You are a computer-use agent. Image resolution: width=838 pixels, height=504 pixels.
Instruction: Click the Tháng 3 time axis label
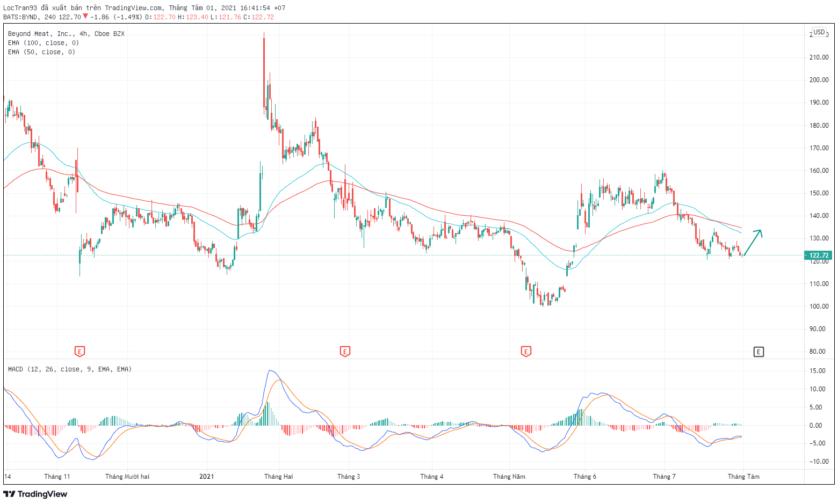[x=349, y=477]
